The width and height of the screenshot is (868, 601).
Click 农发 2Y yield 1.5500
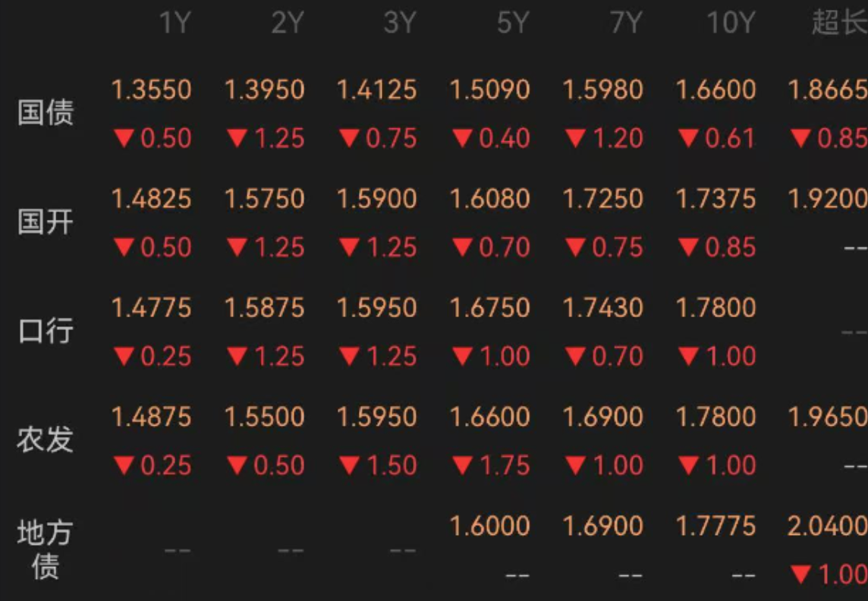pos(265,417)
